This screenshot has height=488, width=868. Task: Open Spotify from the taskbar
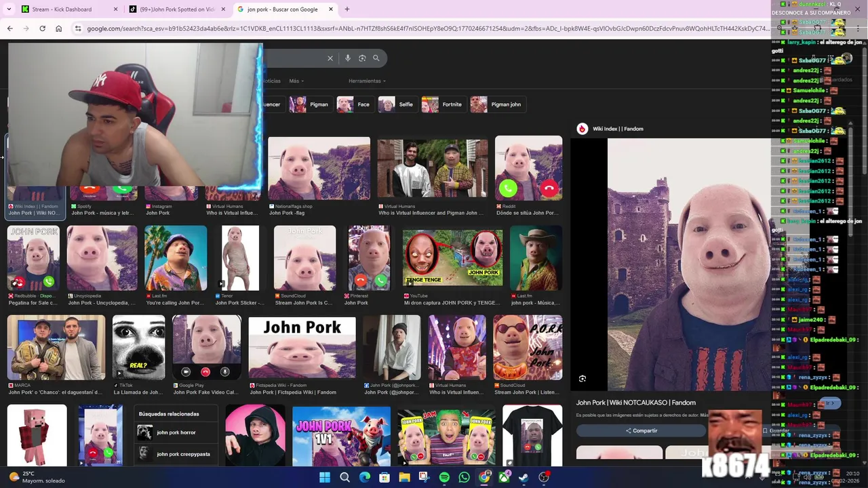click(x=444, y=477)
